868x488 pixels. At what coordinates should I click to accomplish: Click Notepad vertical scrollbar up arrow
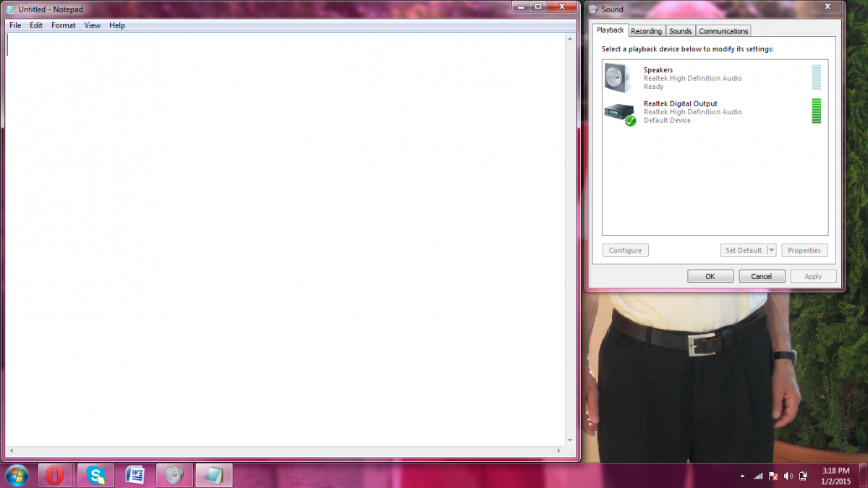coord(570,38)
